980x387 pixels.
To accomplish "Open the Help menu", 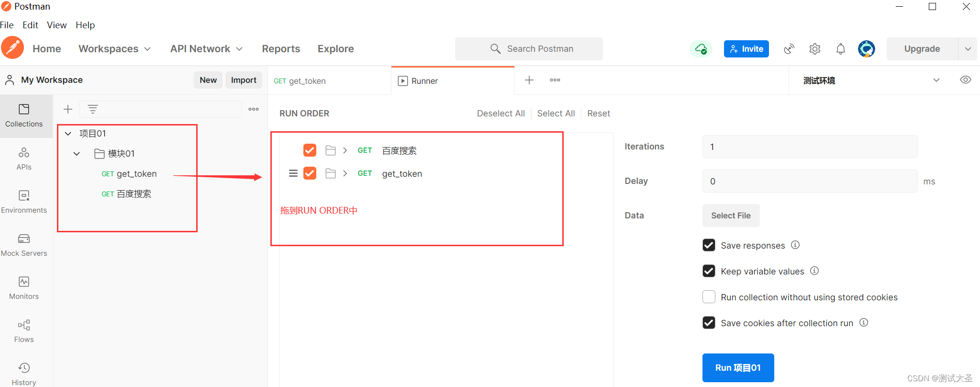I will (x=85, y=25).
